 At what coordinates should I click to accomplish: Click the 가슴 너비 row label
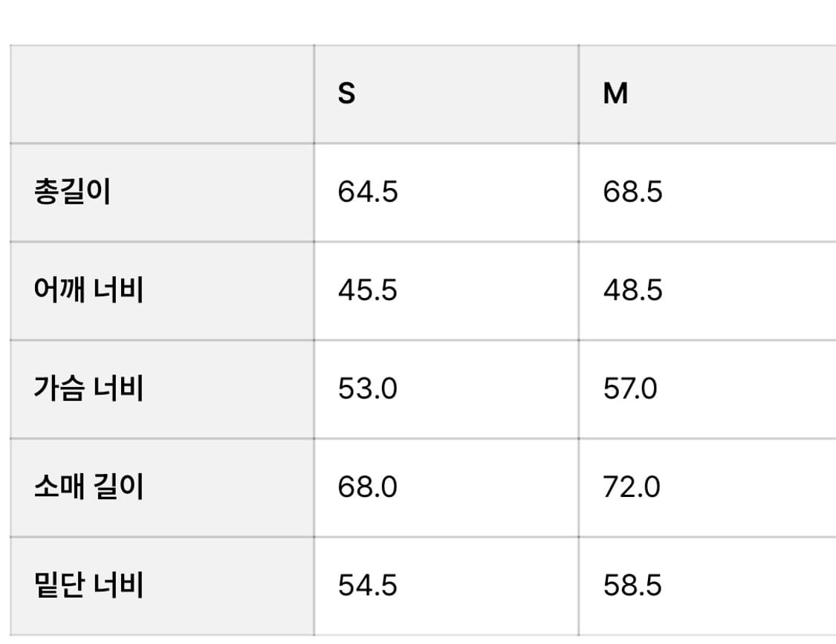pyautogui.click(x=88, y=388)
